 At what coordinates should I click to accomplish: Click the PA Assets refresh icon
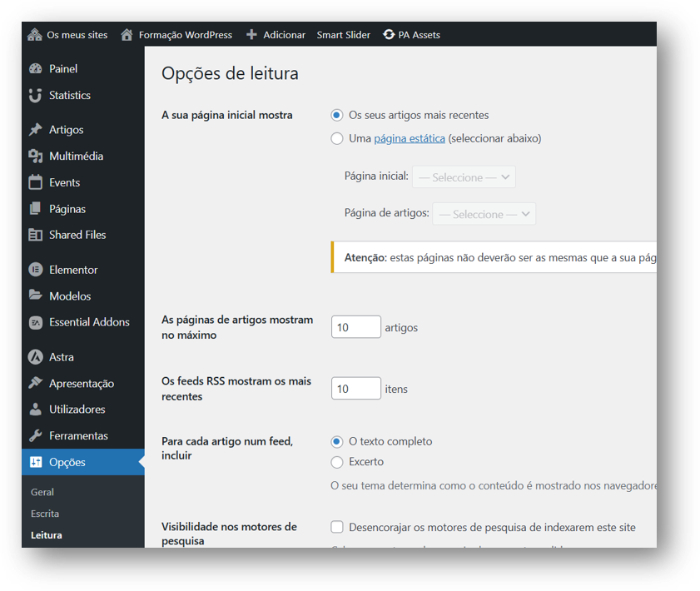389,34
